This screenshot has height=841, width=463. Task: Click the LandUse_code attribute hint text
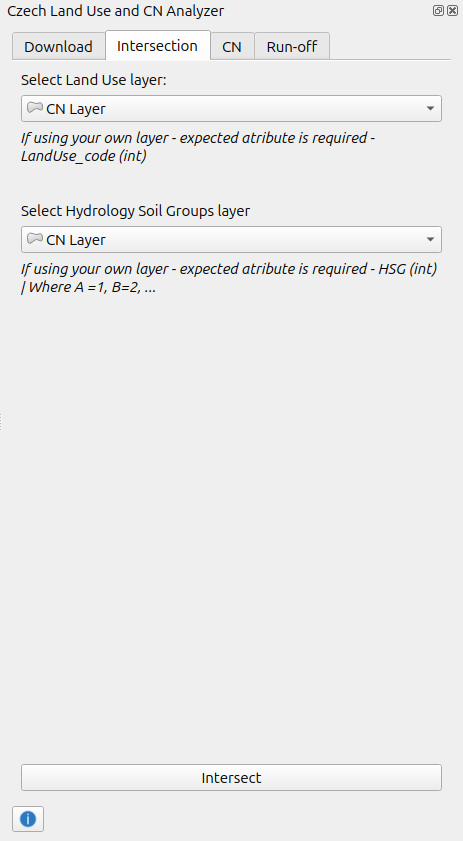198,146
